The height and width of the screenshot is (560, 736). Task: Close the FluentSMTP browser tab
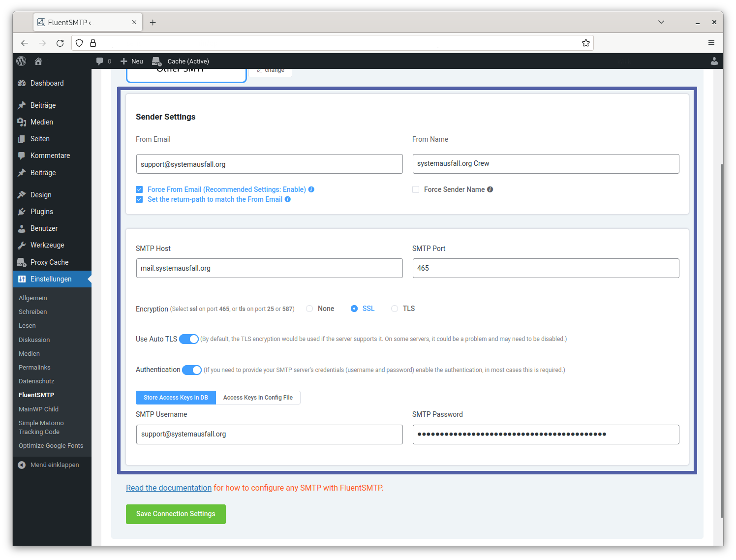coord(134,22)
